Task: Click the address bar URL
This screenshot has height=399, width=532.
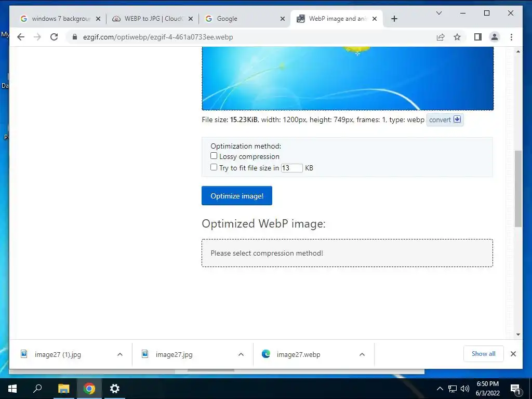Action: point(158,37)
